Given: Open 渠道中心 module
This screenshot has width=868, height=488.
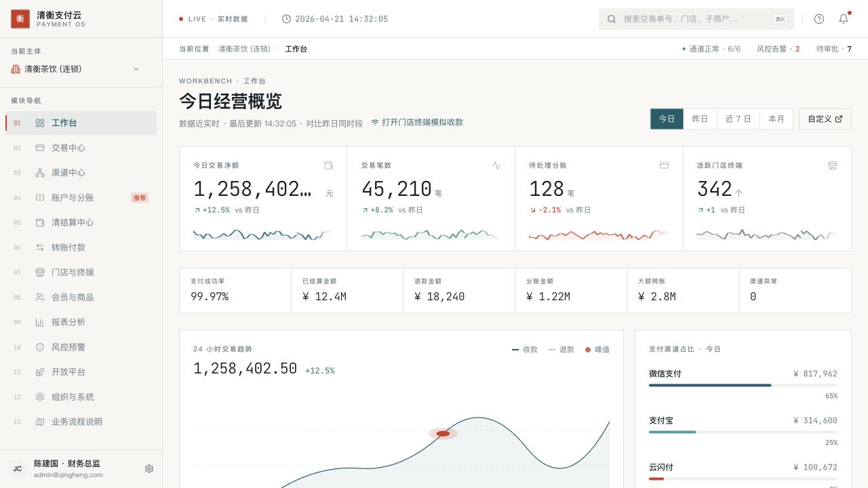Looking at the screenshot, I should [81, 173].
